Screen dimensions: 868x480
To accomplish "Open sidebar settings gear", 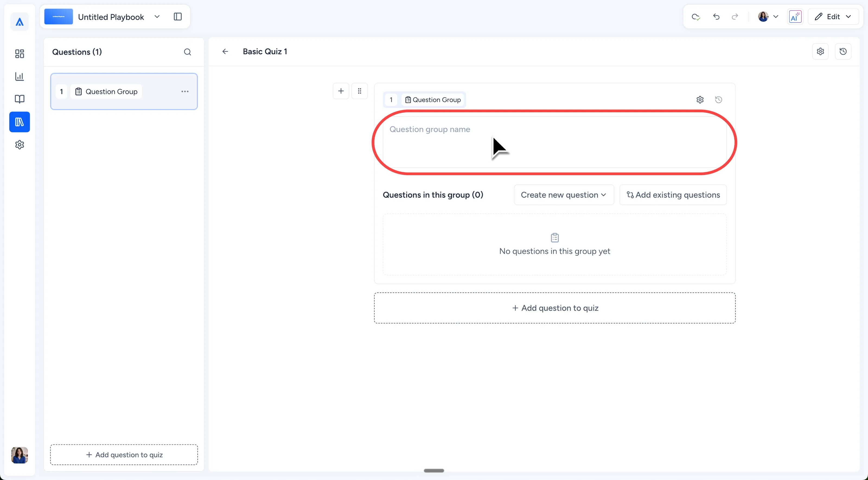I will point(20,145).
